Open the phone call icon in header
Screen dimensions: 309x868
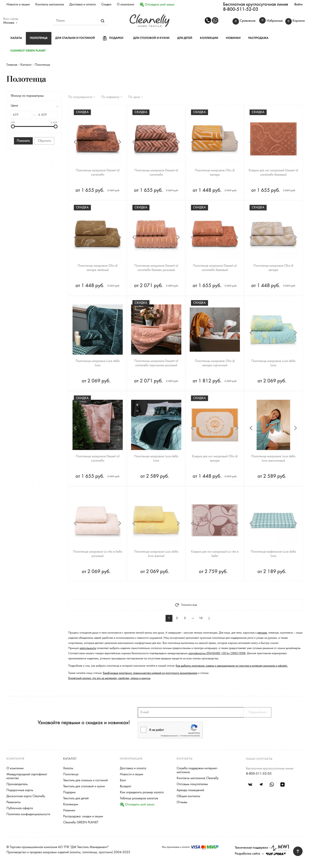208,21
